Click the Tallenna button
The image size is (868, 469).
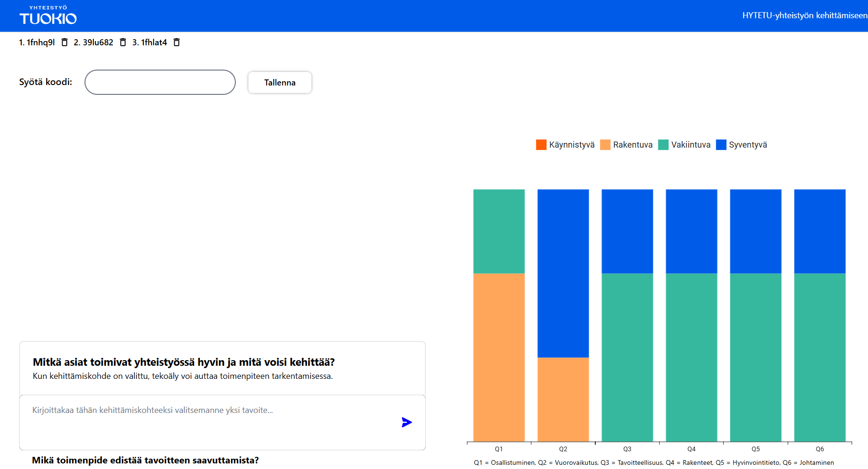280,82
